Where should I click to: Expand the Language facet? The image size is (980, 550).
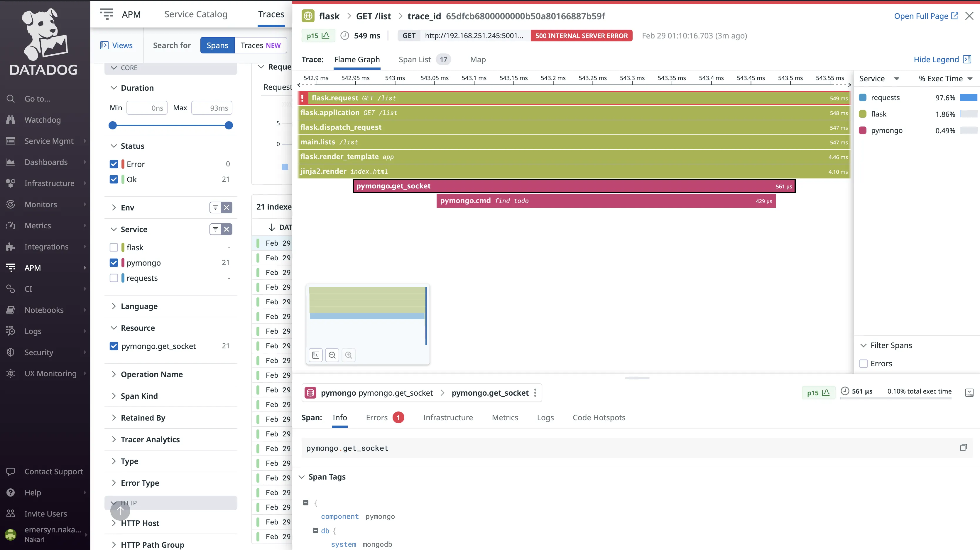[x=139, y=306]
